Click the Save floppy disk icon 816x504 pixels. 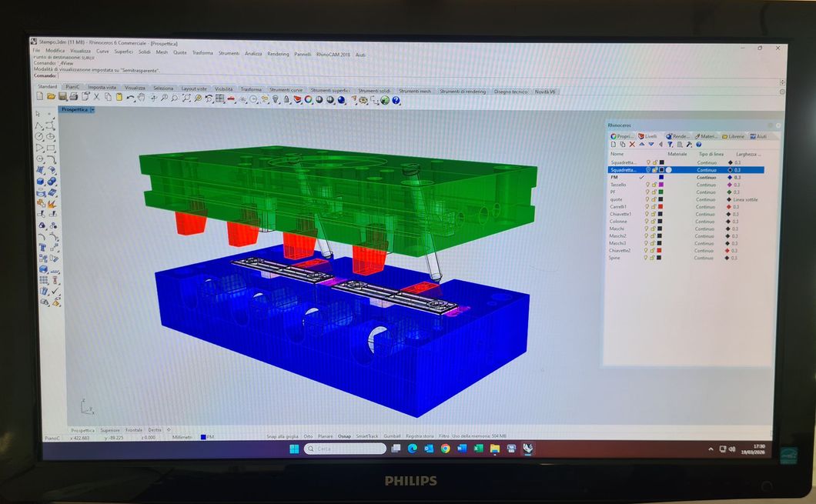(62, 97)
